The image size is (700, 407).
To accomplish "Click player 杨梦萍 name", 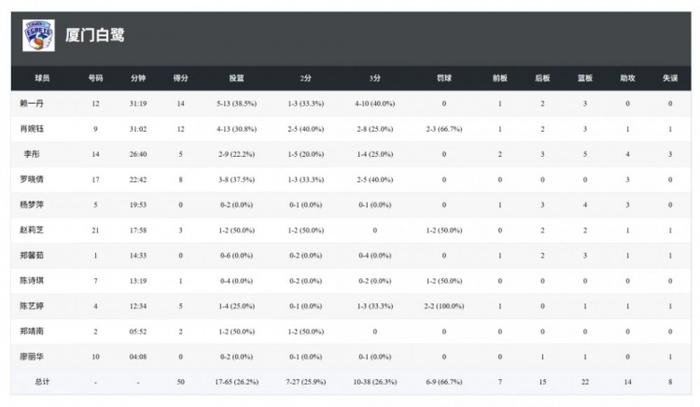I will point(32,205).
